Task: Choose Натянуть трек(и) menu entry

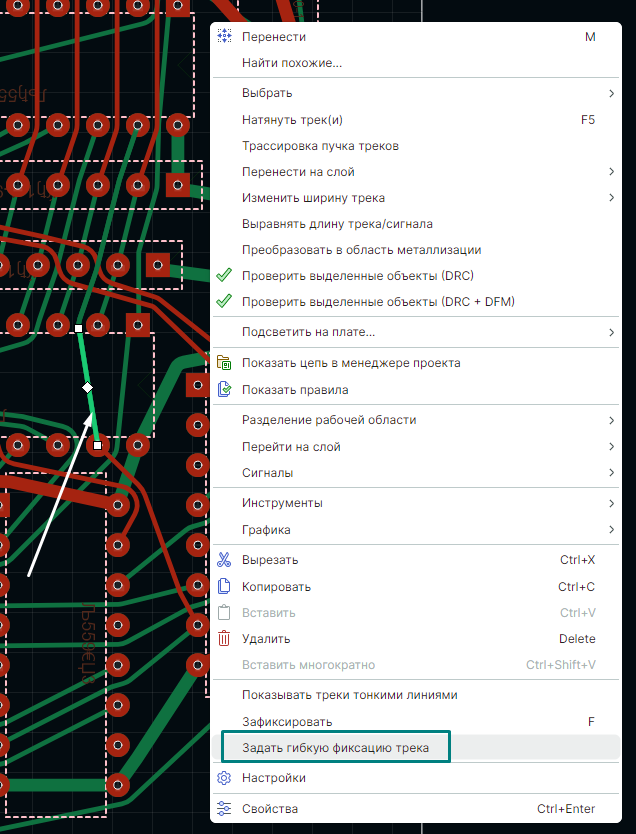Action: point(292,120)
